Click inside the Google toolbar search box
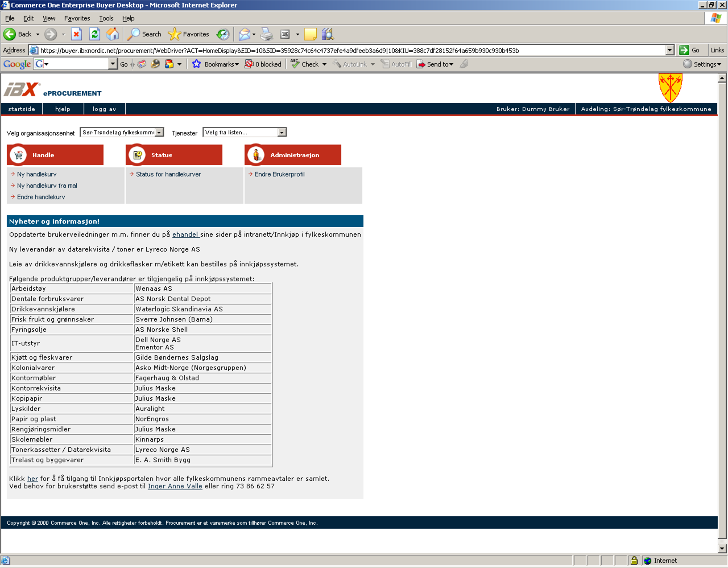728x568 pixels. (76, 64)
